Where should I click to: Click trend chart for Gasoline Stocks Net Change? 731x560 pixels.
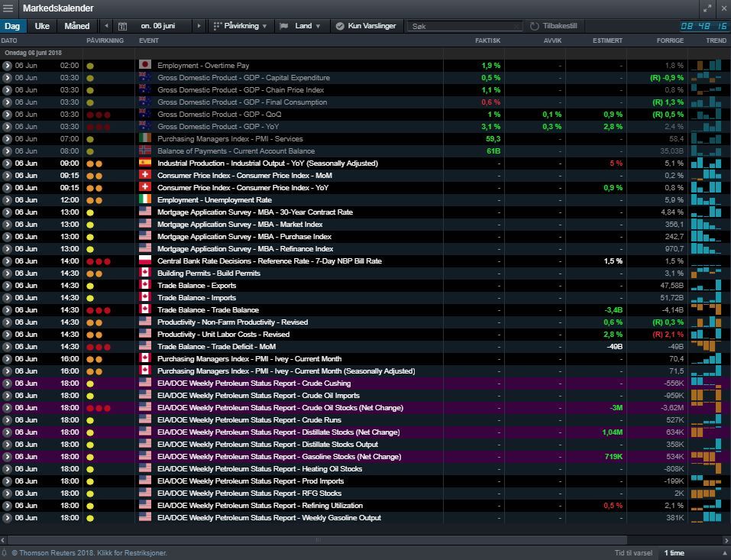pos(706,457)
